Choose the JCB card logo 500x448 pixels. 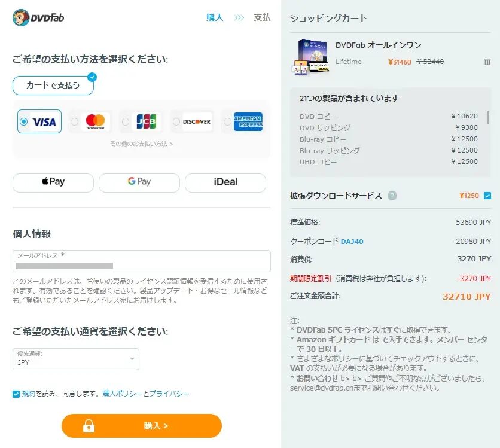tap(145, 121)
